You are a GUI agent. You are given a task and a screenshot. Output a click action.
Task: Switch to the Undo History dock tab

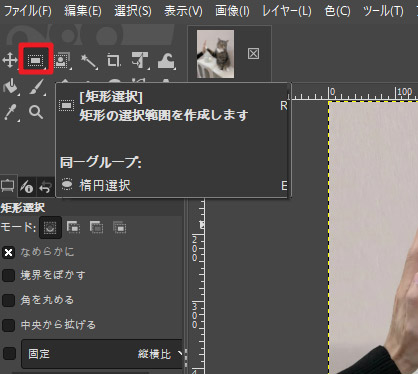click(x=45, y=187)
